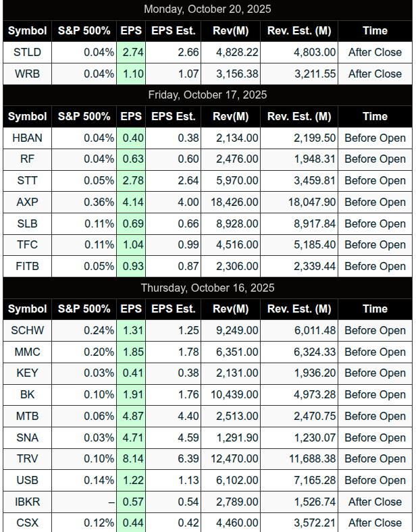Open the USB symbol entry
Image resolution: width=418 pixels, height=532 pixels.
[27, 480]
